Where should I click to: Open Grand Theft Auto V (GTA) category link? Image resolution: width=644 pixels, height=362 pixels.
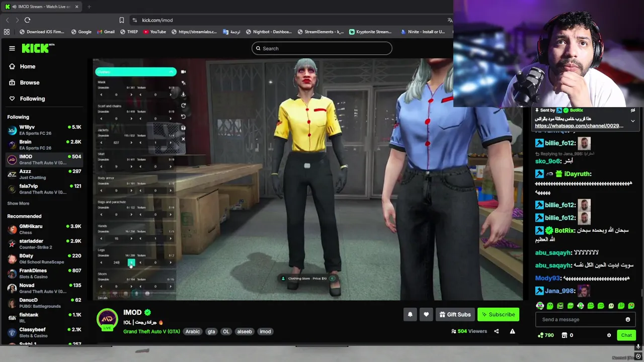coord(151,332)
